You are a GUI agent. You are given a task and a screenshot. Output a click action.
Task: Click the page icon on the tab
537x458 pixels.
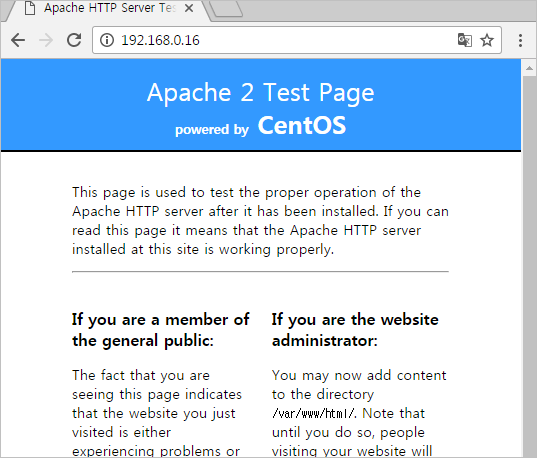tap(30, 8)
